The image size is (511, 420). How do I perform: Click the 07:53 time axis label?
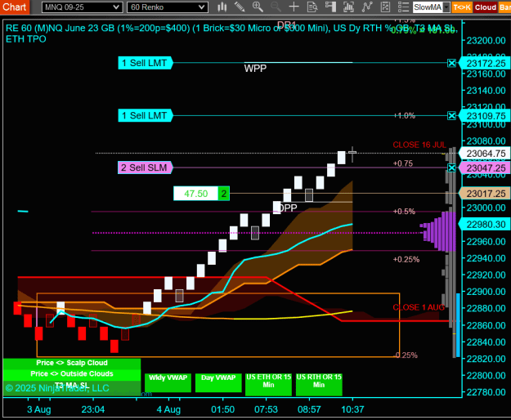point(267,409)
